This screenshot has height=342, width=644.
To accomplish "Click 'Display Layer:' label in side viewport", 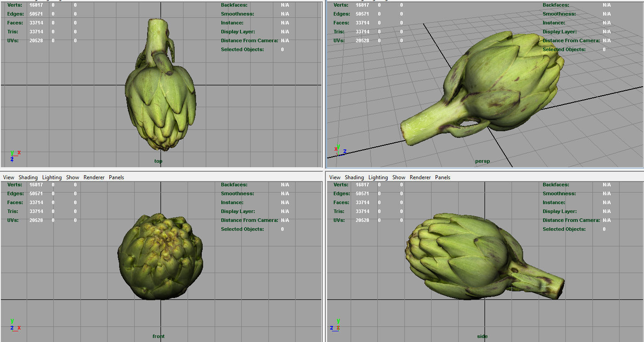I will [560, 211].
